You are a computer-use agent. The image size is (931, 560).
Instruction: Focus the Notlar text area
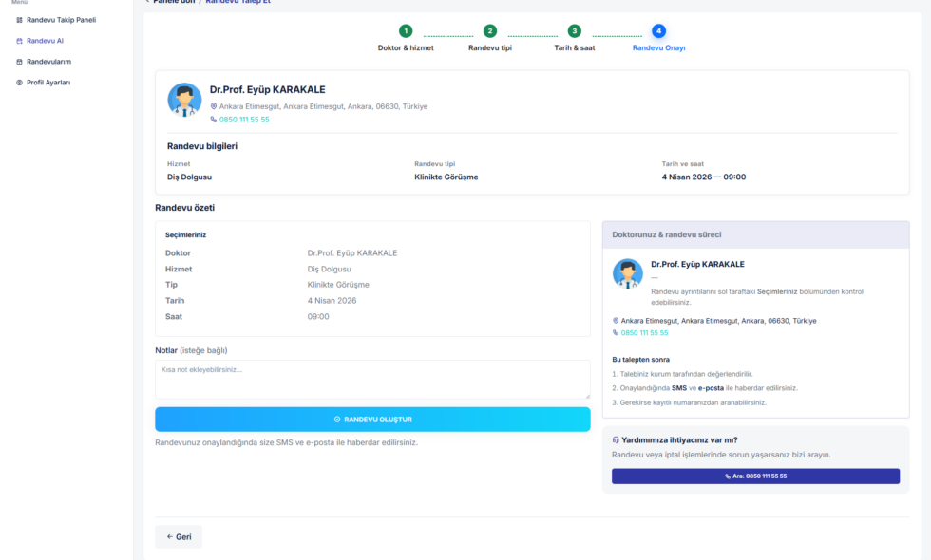coord(372,379)
